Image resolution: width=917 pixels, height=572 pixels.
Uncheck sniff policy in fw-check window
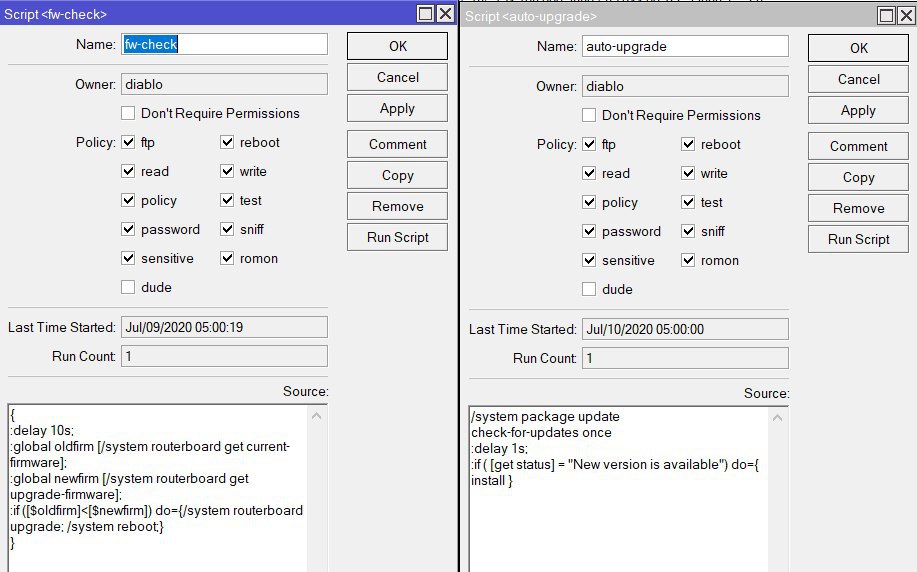click(227, 229)
